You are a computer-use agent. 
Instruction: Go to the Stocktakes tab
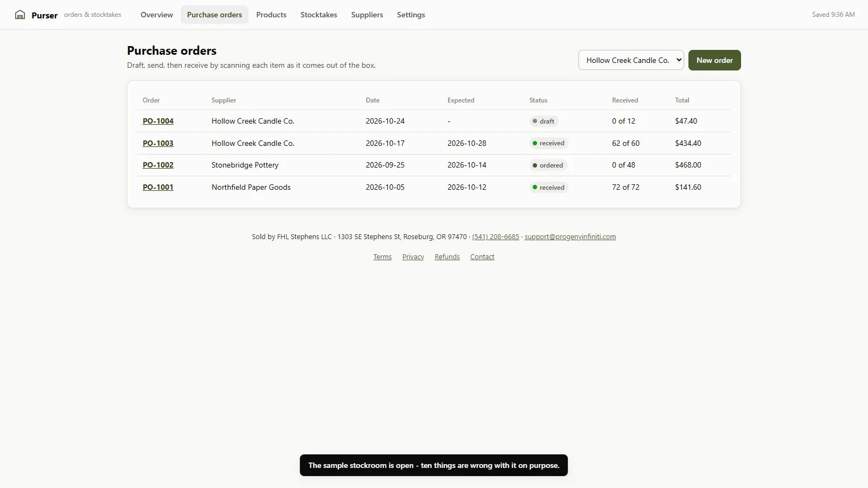coord(319,15)
